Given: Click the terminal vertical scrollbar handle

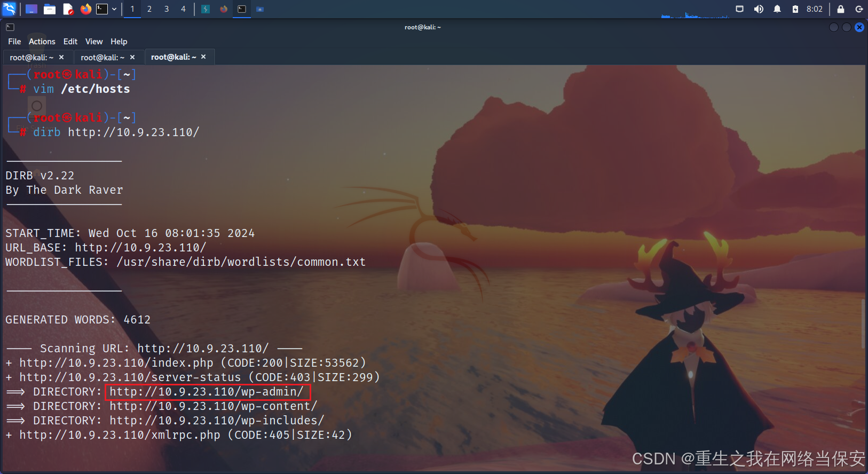Looking at the screenshot, I should [x=863, y=323].
